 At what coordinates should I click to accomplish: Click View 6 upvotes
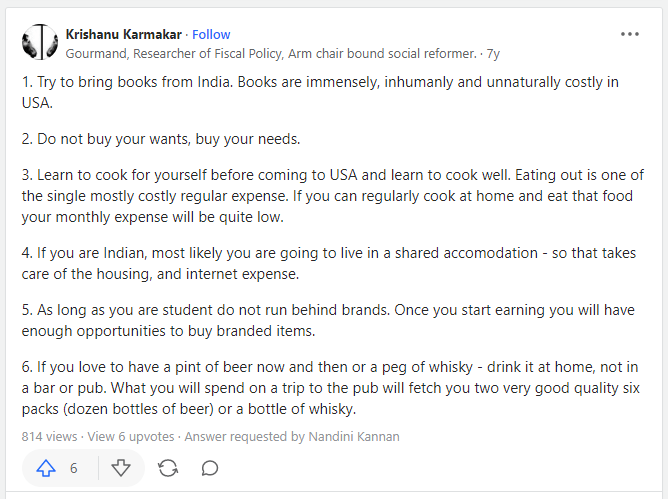click(x=131, y=437)
